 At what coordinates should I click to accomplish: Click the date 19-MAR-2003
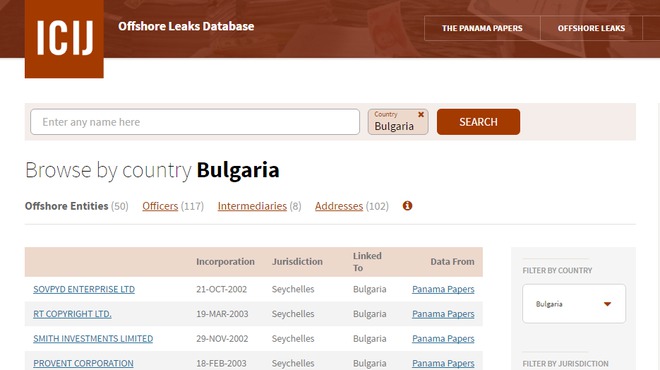click(x=222, y=314)
